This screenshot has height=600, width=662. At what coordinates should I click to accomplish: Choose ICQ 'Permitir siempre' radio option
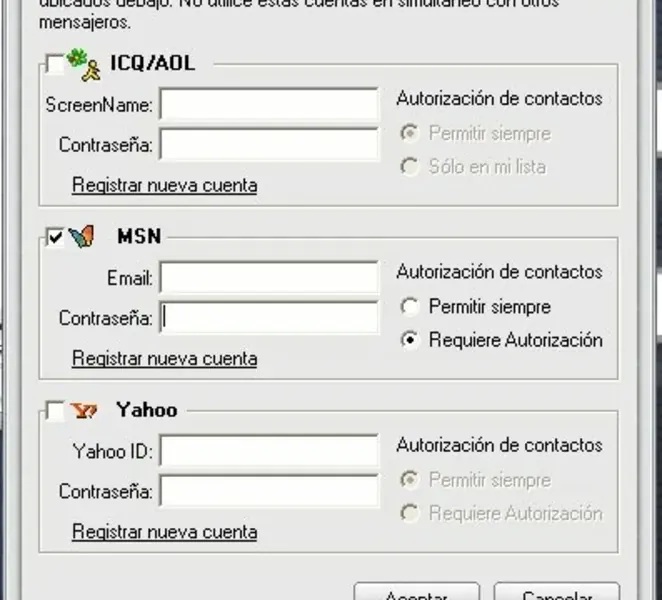pos(408,133)
